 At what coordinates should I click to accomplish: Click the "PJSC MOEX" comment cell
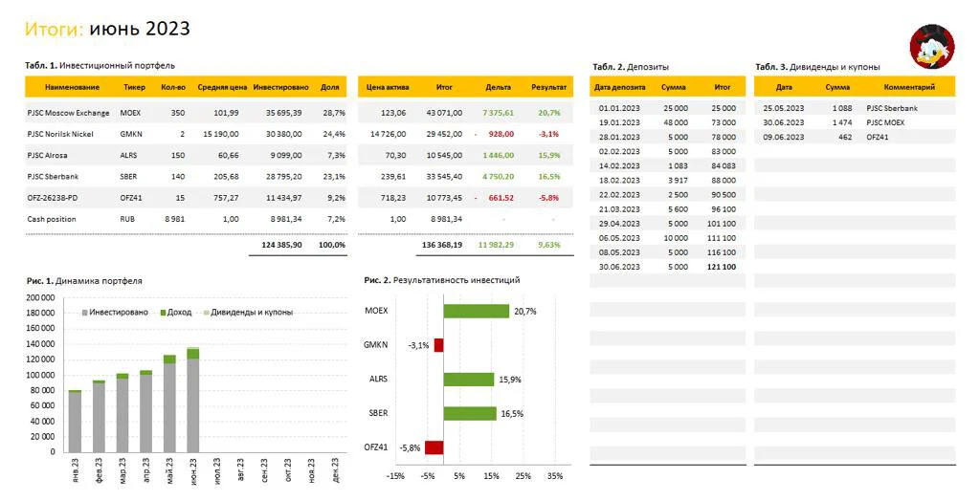click(x=885, y=123)
